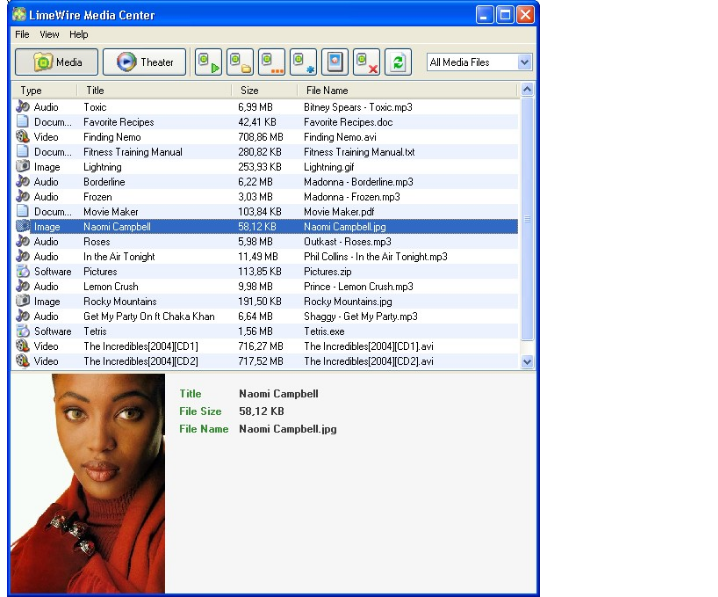Click the toolbar icon with blue asterisk

(303, 62)
